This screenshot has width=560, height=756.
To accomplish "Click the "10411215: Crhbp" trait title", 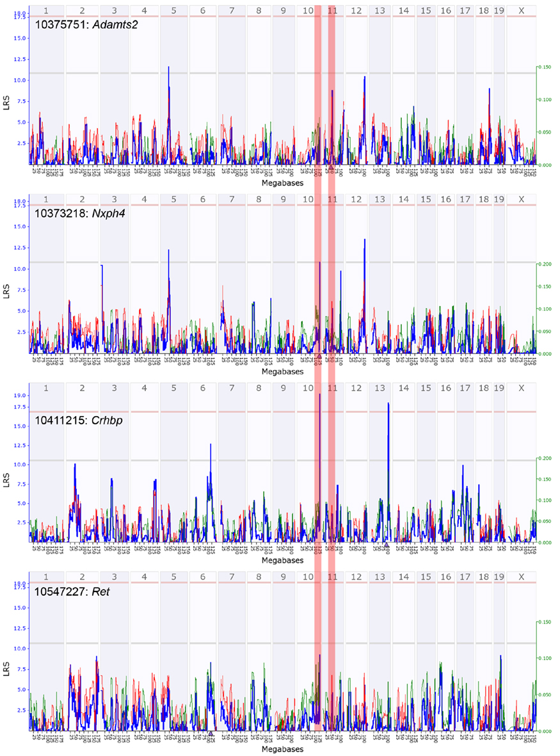I will tap(79, 421).
